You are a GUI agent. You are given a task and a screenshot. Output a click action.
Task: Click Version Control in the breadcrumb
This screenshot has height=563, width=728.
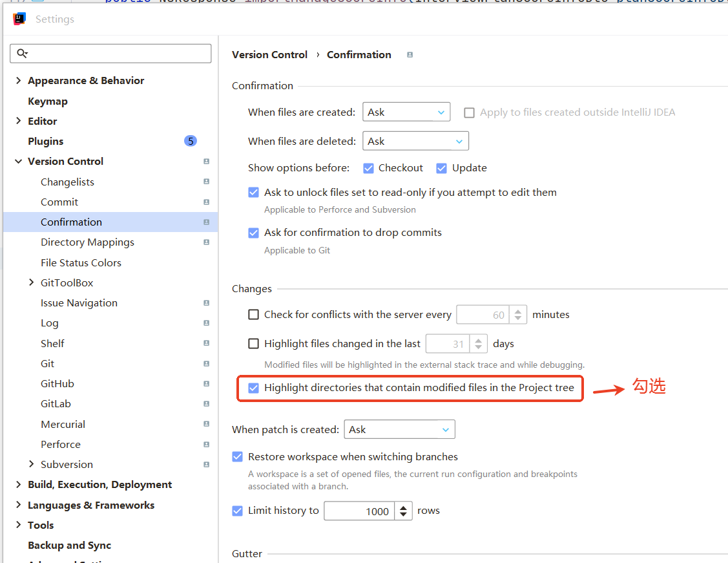(270, 55)
